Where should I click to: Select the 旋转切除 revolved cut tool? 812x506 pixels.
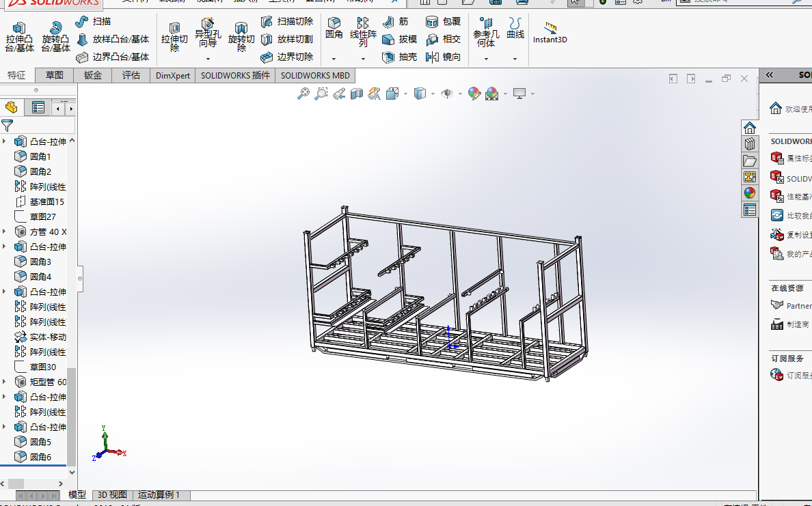pyautogui.click(x=241, y=37)
